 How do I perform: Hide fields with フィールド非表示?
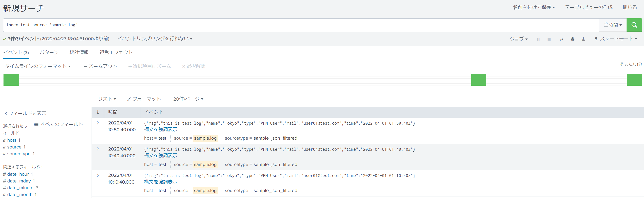pyautogui.click(x=25, y=114)
